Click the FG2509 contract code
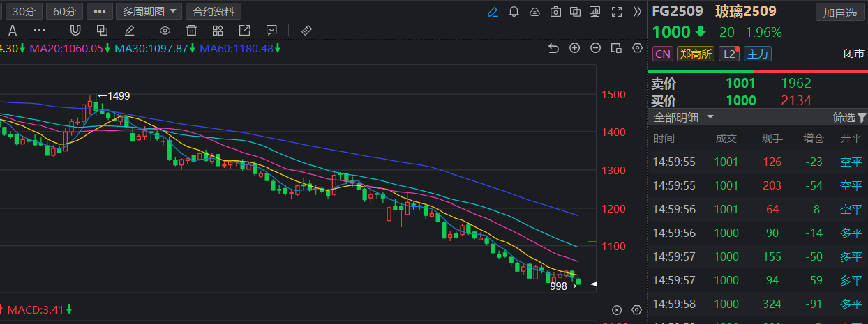Image resolution: width=868 pixels, height=324 pixels. click(677, 12)
